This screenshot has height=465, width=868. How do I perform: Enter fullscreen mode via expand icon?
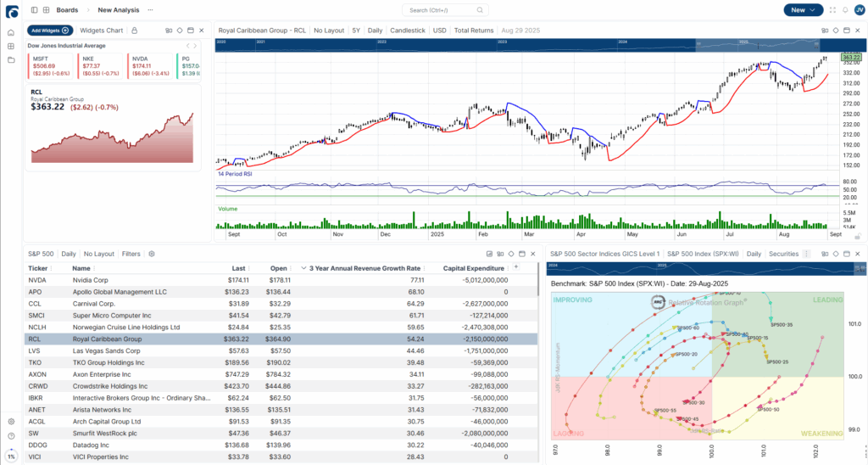(x=832, y=10)
